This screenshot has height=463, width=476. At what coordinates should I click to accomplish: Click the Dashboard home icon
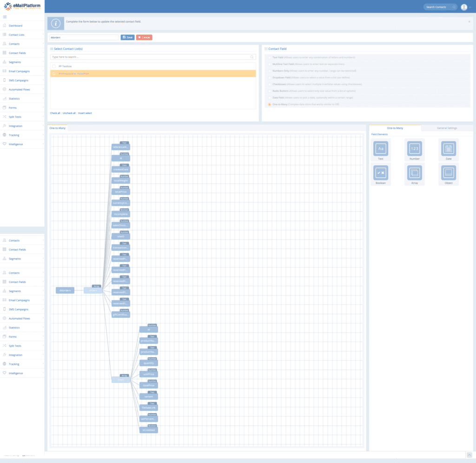[x=5, y=26]
